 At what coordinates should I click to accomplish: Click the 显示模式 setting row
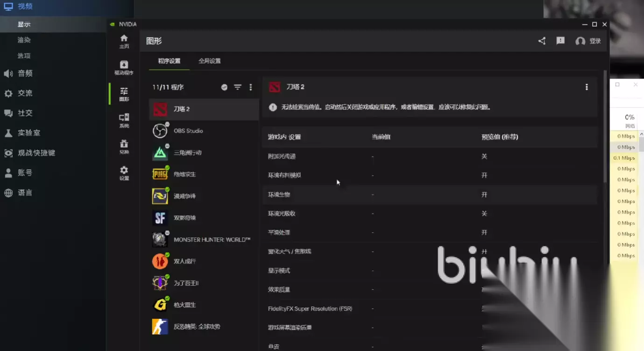430,271
